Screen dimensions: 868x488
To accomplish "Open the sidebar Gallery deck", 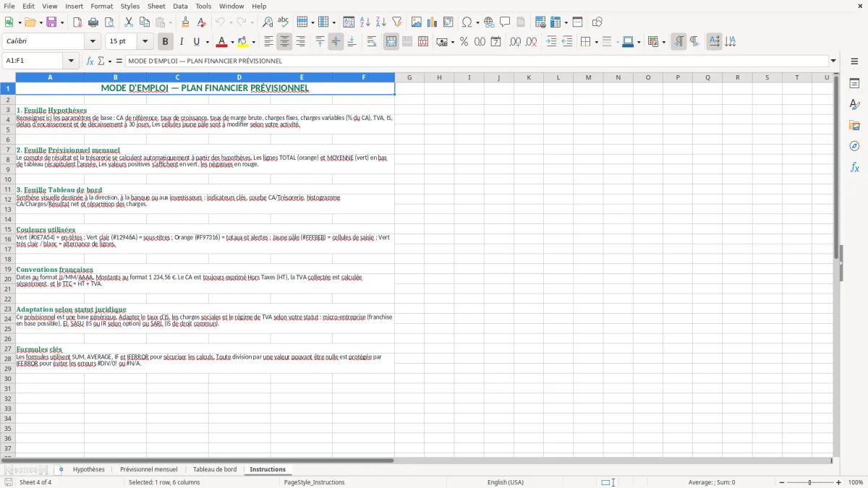I will tap(854, 126).
